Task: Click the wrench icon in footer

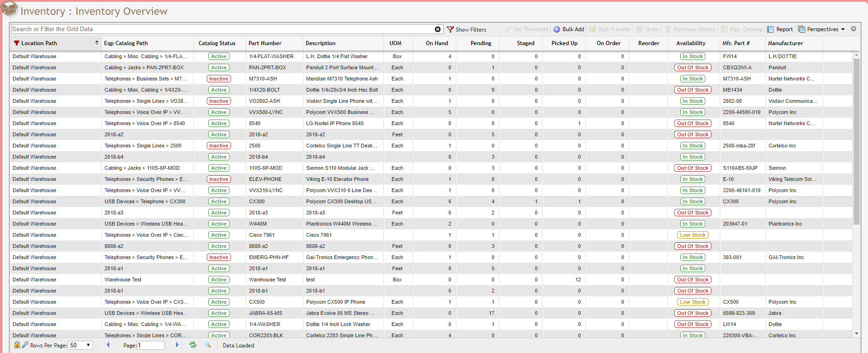Action: [25, 345]
